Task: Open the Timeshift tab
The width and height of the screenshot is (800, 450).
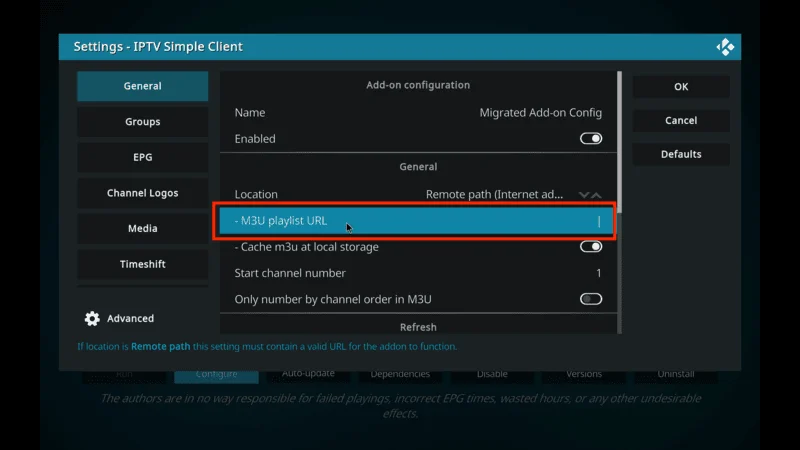Action: 142,264
